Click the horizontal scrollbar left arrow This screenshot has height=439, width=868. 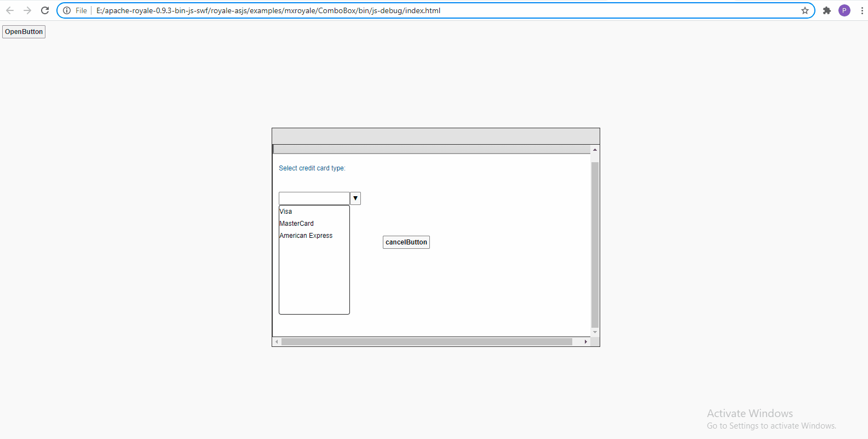point(277,341)
